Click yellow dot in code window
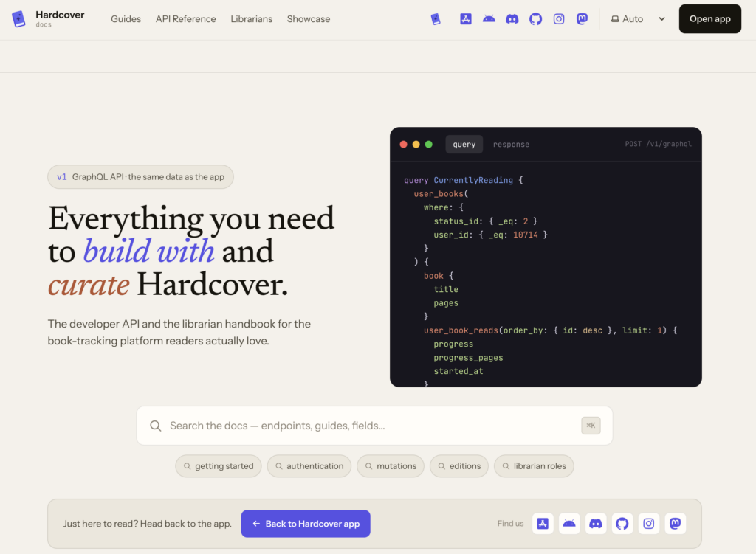Image resolution: width=756 pixels, height=554 pixels. [x=416, y=144]
